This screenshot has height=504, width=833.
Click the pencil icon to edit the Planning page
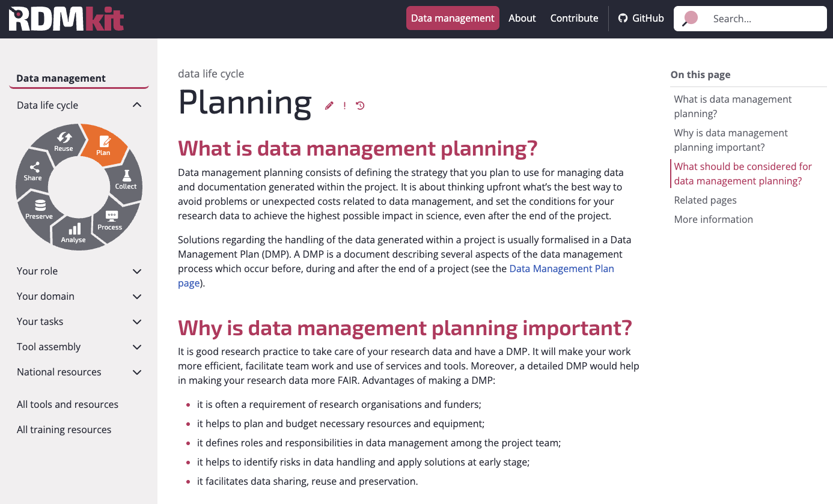pyautogui.click(x=329, y=105)
